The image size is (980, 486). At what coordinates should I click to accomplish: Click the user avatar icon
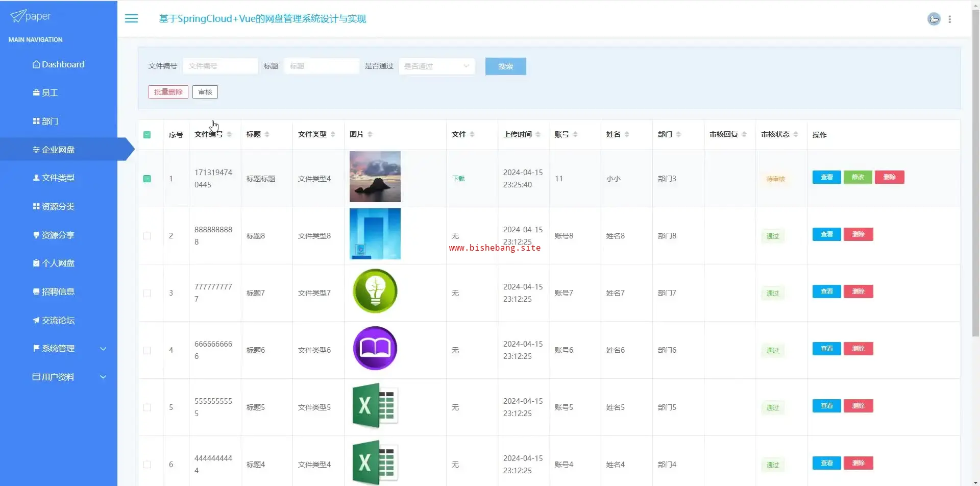(x=934, y=19)
